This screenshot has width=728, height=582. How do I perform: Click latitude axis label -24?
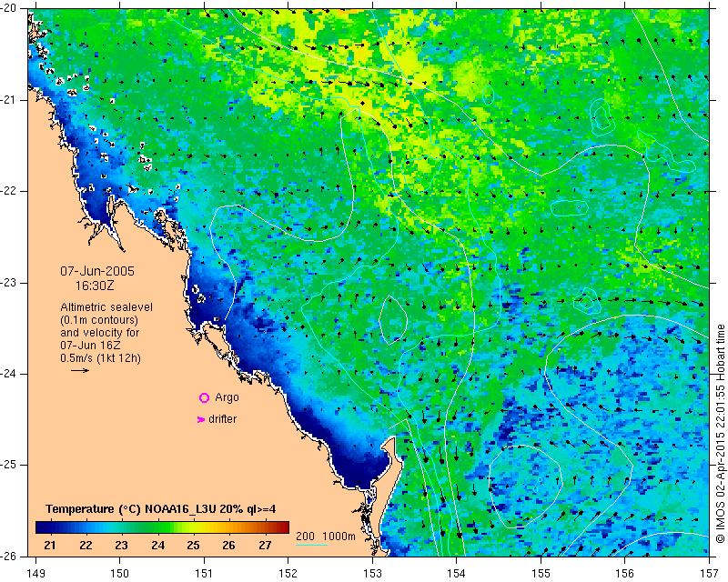tap(8, 374)
